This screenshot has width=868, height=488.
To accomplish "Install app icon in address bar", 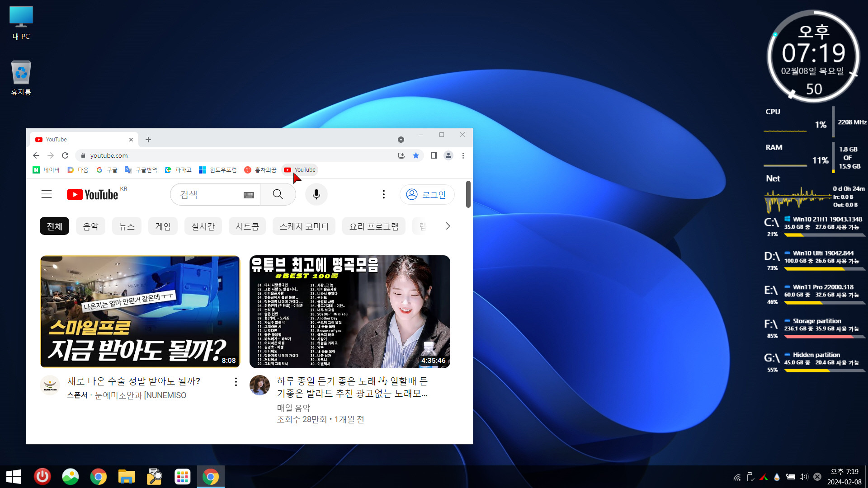I will coord(401,155).
